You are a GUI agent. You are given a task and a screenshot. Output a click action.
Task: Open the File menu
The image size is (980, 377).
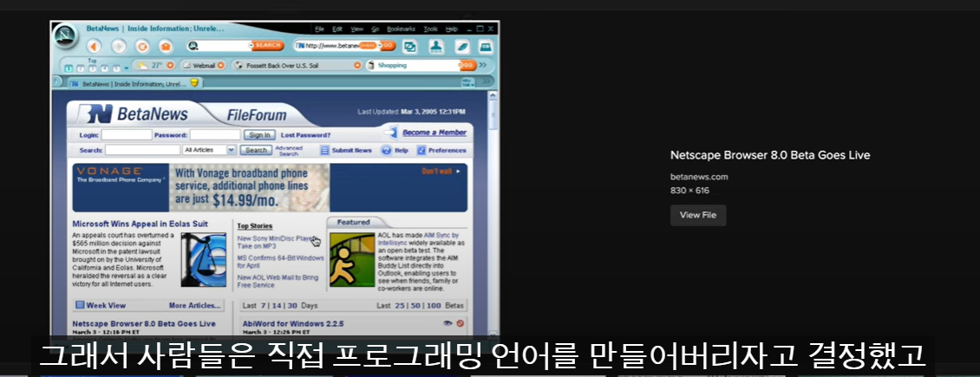(319, 29)
